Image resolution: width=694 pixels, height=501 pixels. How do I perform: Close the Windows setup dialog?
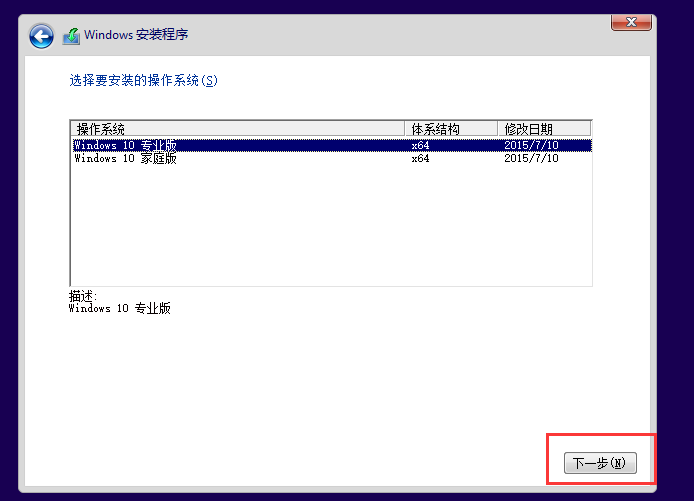[631, 22]
